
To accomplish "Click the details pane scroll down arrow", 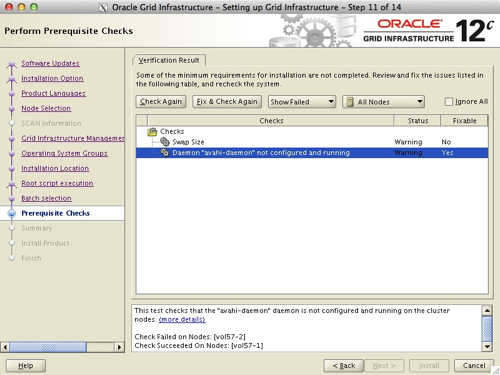I will pos(487,346).
